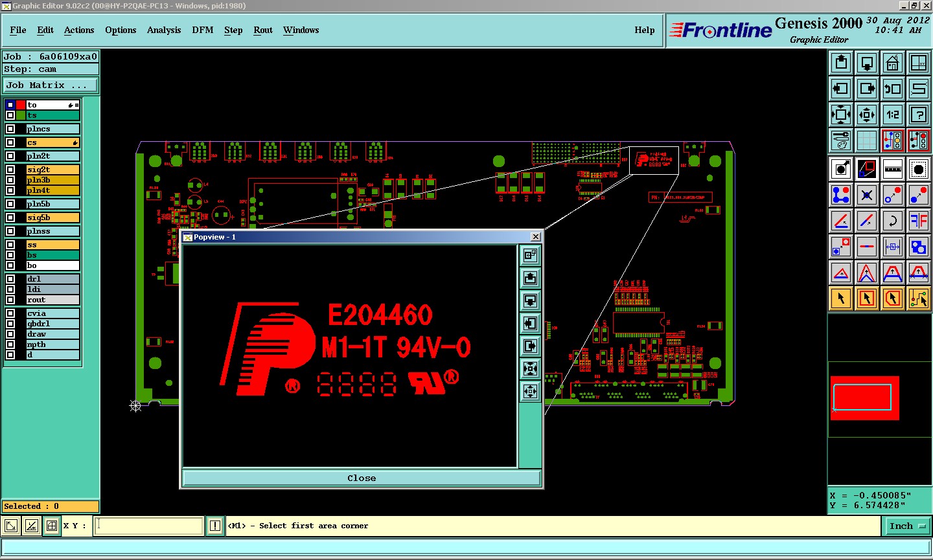Select the bo layer name
The image size is (933, 560).
(x=52, y=265)
